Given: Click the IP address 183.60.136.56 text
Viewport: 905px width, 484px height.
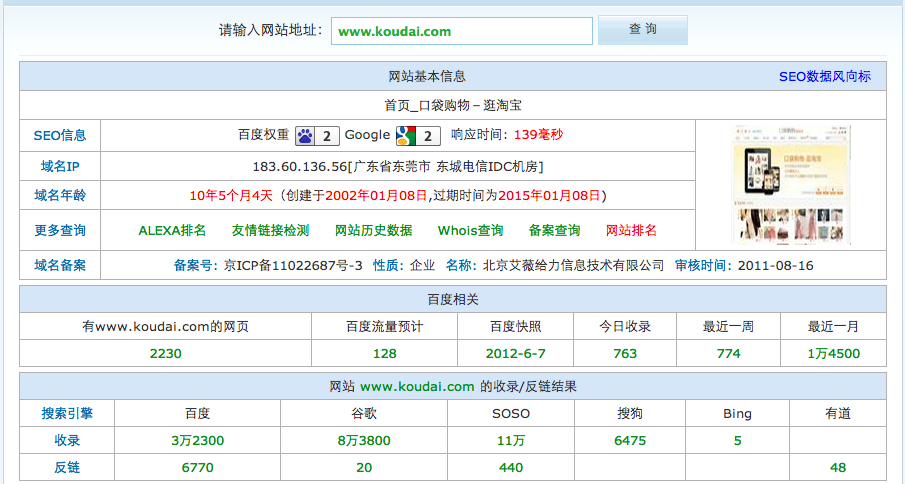Looking at the screenshot, I should click(x=300, y=167).
